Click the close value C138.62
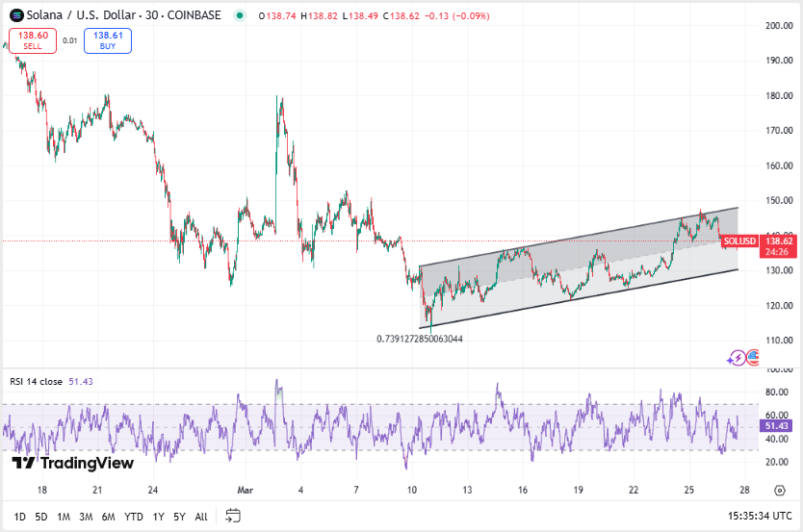The width and height of the screenshot is (803, 532). [401, 15]
